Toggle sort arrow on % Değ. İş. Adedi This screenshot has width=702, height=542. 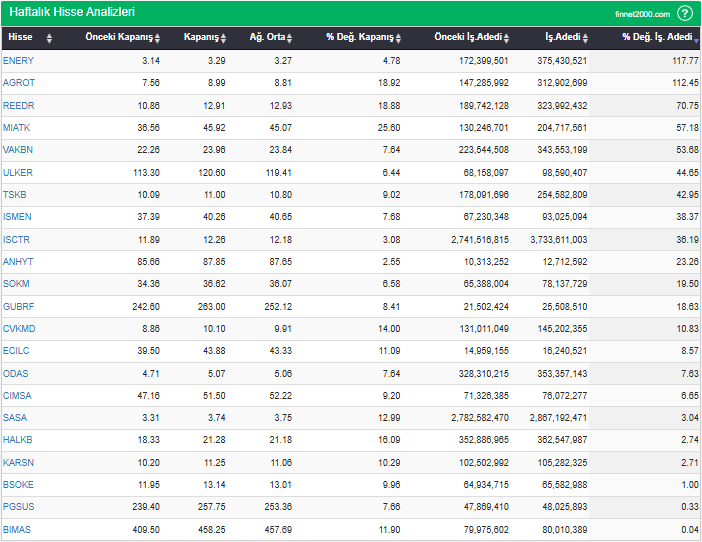(696, 41)
